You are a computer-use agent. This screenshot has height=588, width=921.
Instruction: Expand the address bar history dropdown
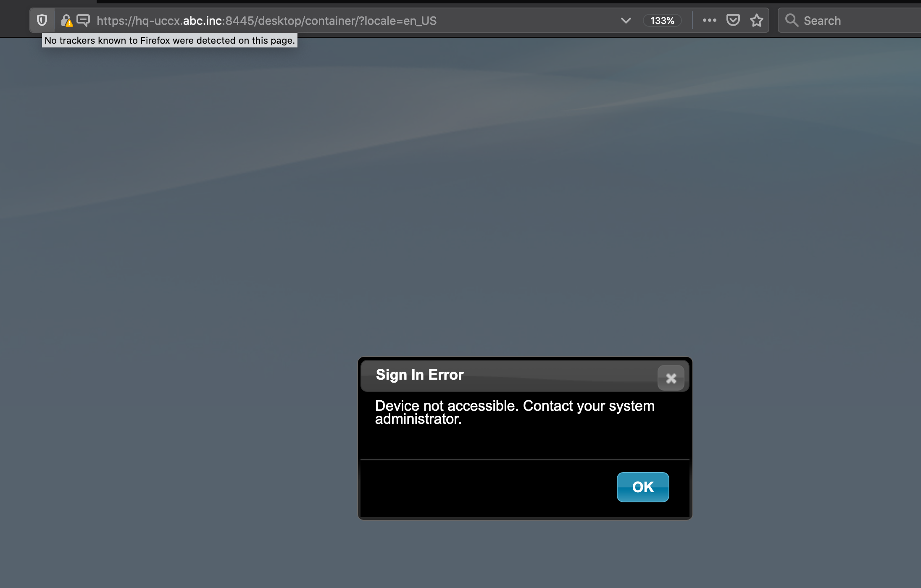[626, 20]
